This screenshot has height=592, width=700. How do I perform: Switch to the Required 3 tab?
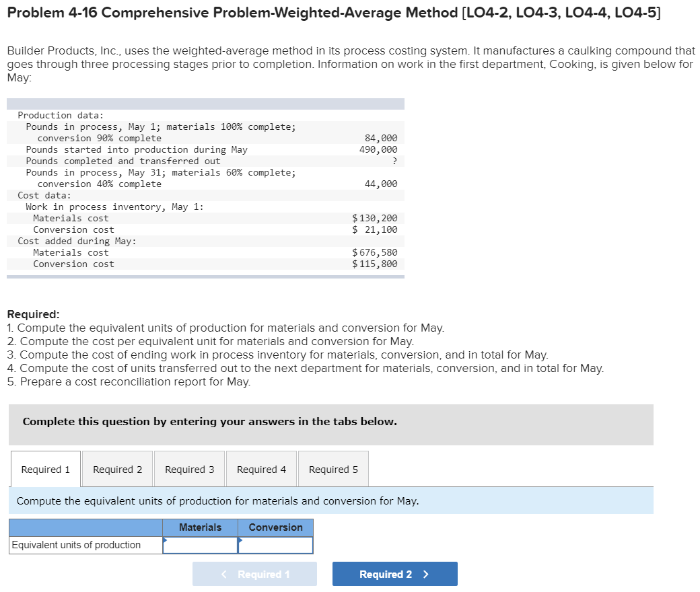click(x=189, y=468)
